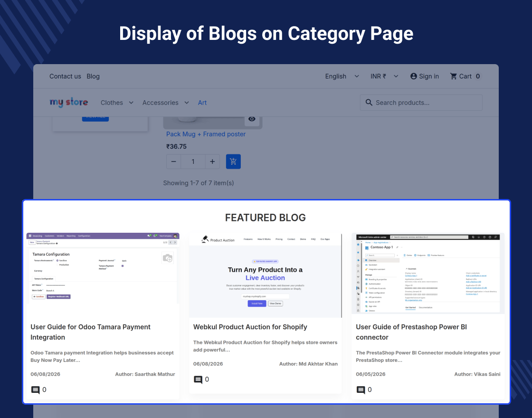Open the Accessories menu

(x=160, y=103)
